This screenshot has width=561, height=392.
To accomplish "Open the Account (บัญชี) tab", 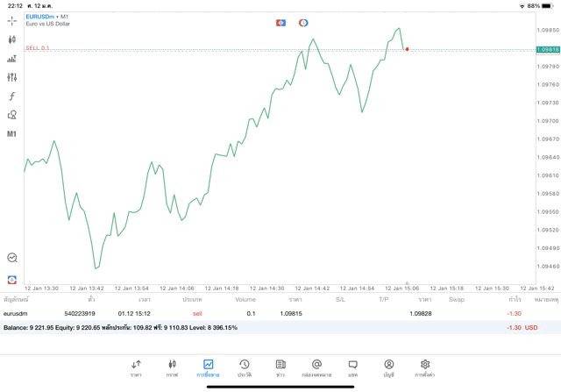I will [x=388, y=367].
